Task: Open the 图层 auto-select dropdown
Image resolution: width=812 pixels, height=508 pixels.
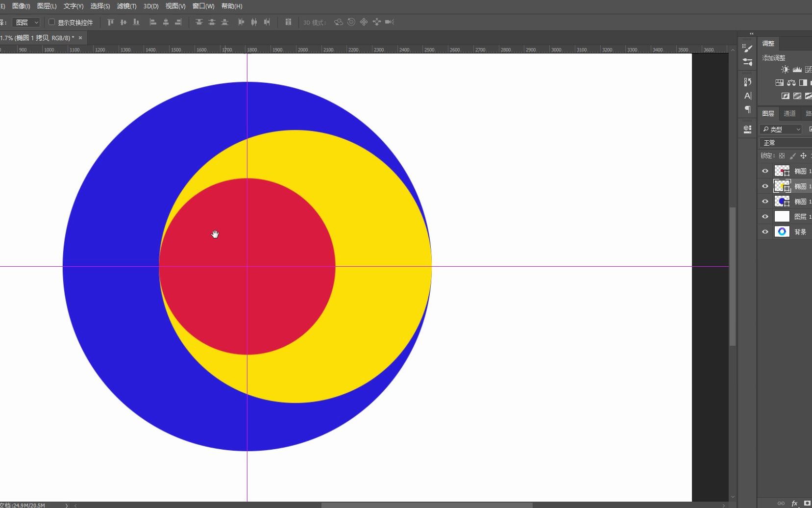Action: pyautogui.click(x=26, y=22)
